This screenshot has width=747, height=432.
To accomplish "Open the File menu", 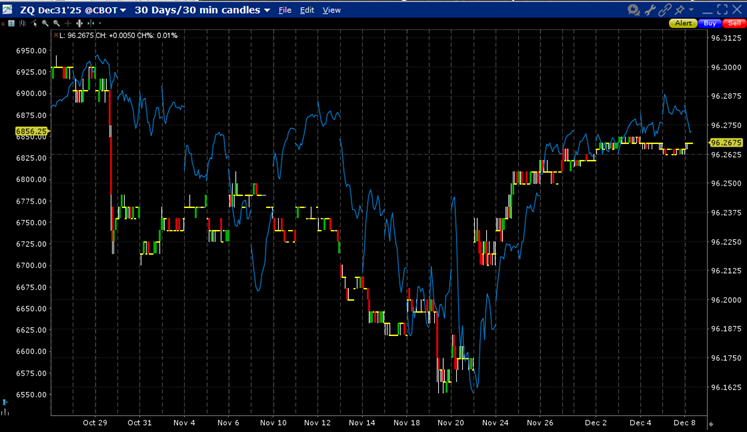I will click(x=285, y=10).
